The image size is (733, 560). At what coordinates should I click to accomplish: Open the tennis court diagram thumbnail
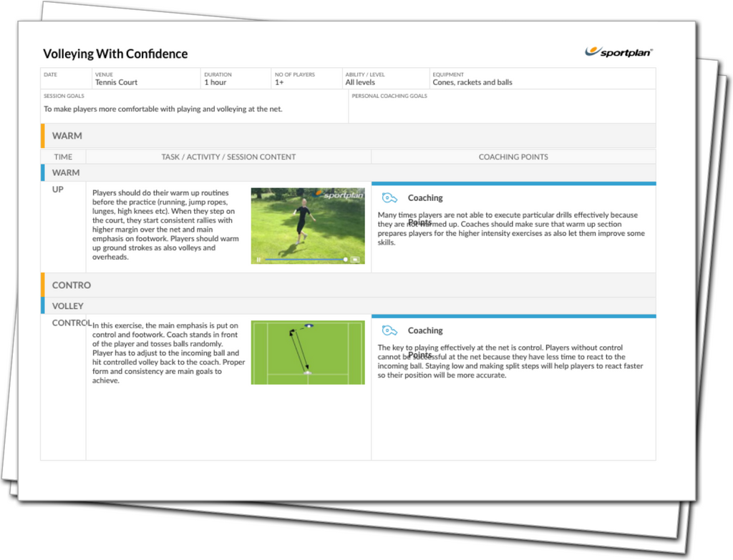pyautogui.click(x=308, y=351)
